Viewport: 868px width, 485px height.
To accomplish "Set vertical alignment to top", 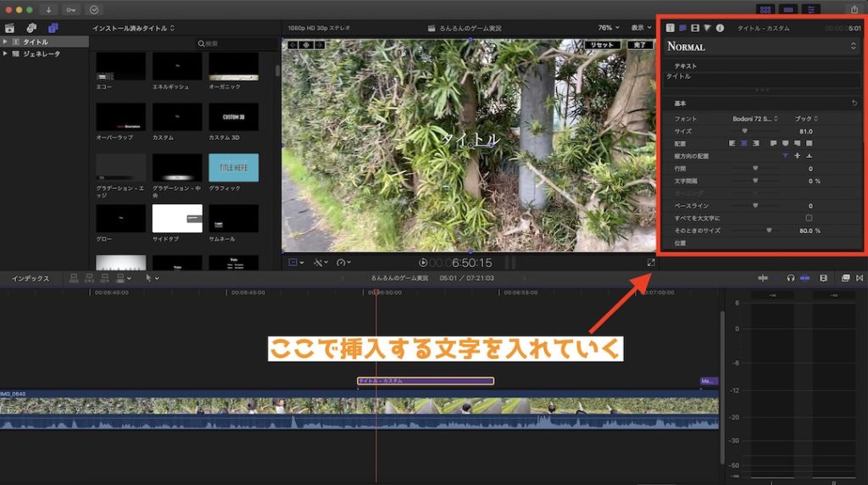I will coord(785,155).
